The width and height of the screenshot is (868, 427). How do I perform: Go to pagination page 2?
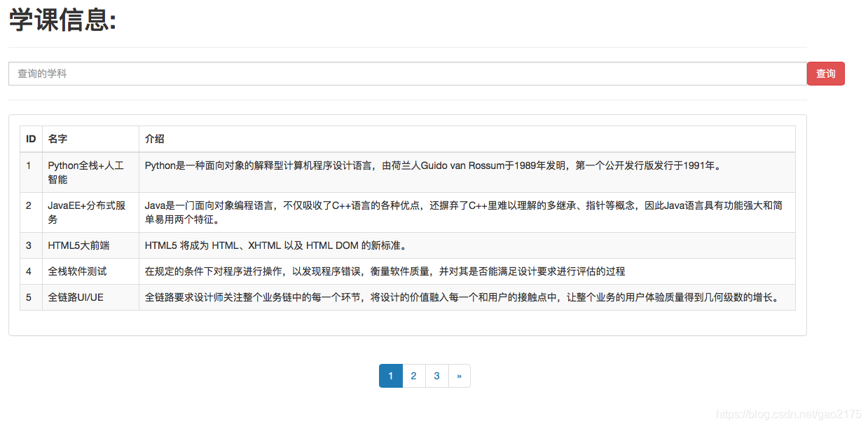414,376
